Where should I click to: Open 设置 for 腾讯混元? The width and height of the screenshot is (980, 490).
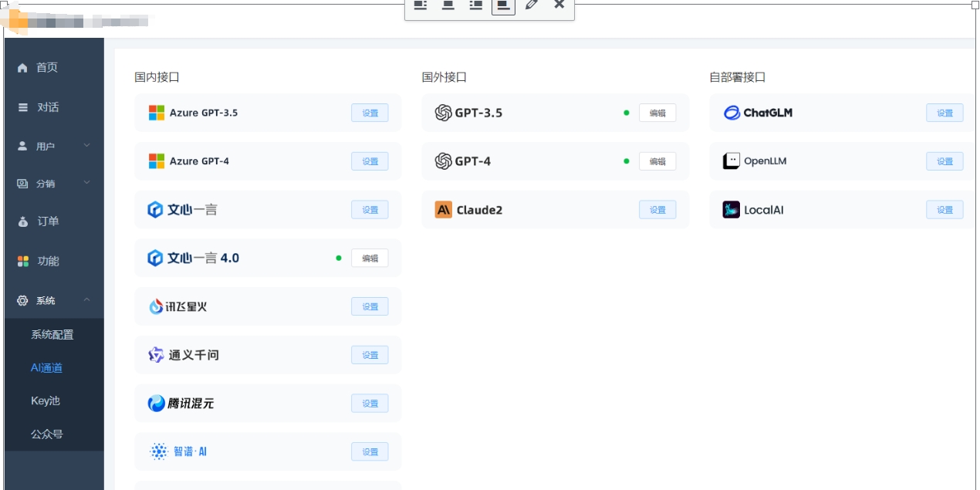[370, 403]
